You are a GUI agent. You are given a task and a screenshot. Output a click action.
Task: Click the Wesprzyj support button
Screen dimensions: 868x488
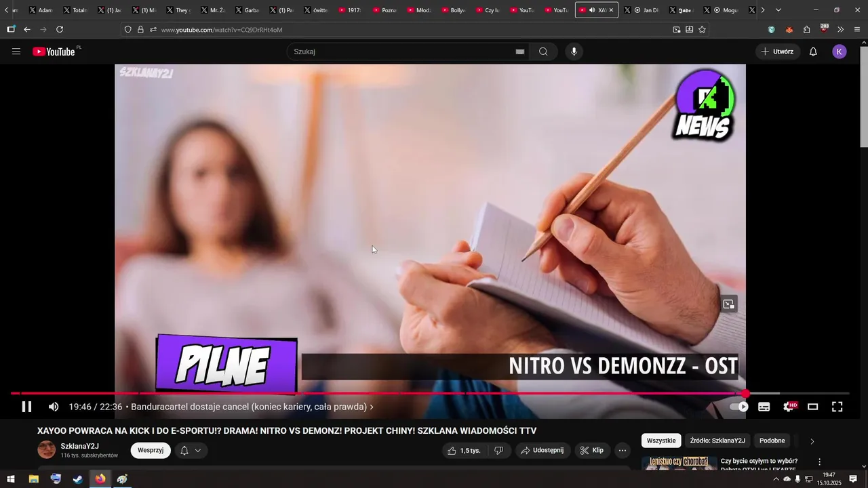[151, 450]
